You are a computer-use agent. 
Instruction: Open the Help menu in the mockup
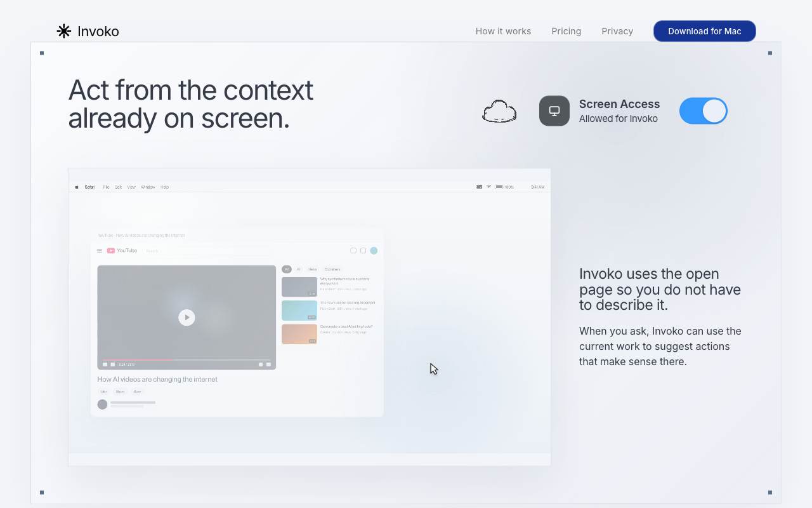[164, 187]
